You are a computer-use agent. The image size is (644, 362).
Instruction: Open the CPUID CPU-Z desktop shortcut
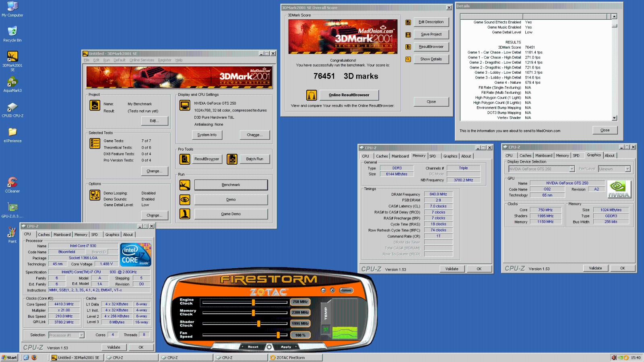[12, 107]
